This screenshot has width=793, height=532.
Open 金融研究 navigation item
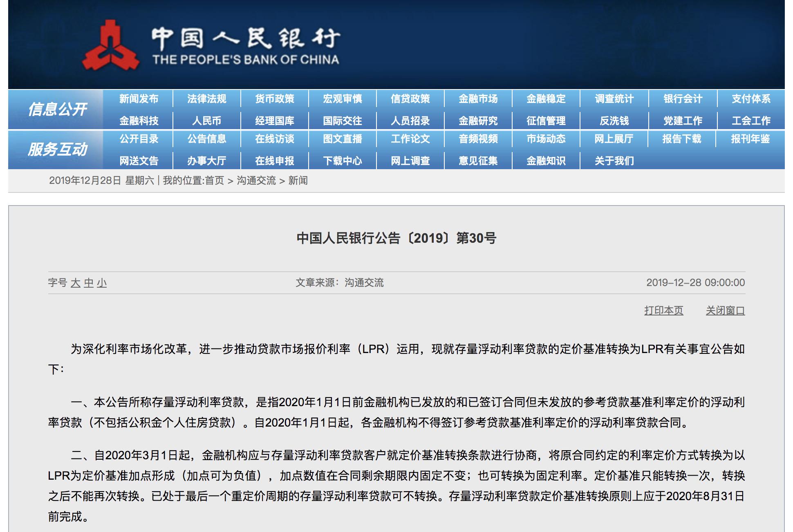coord(478,121)
